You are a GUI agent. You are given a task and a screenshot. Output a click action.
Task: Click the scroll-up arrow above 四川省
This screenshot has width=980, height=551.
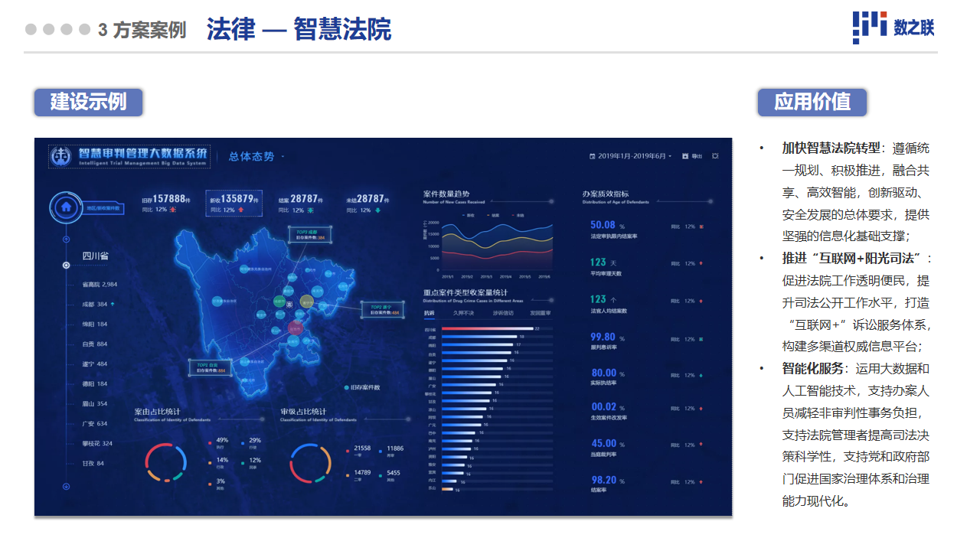pos(66,240)
